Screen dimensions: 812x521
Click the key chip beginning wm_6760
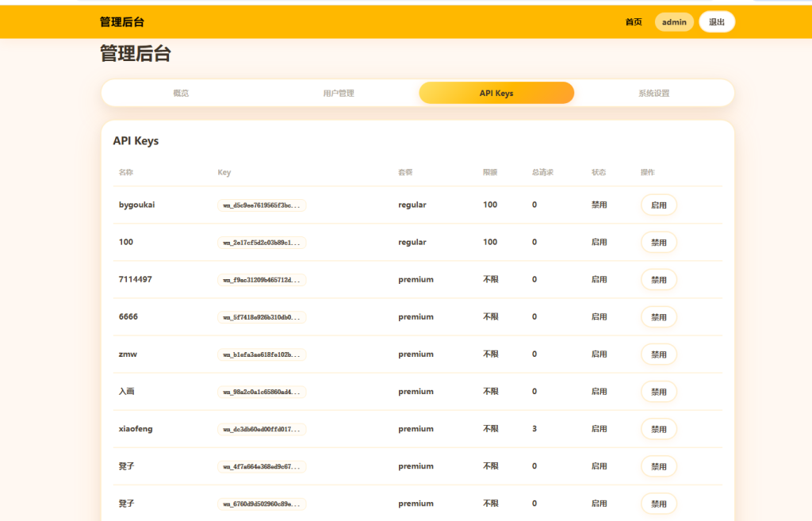(262, 504)
